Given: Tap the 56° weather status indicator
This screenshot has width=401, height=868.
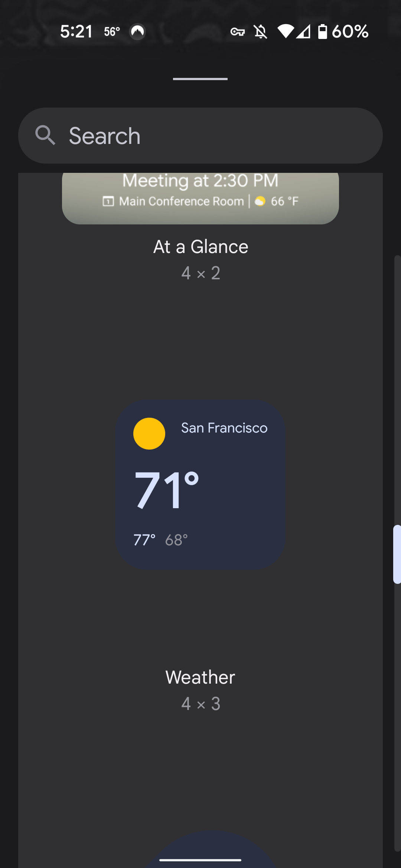Looking at the screenshot, I should tap(112, 32).
